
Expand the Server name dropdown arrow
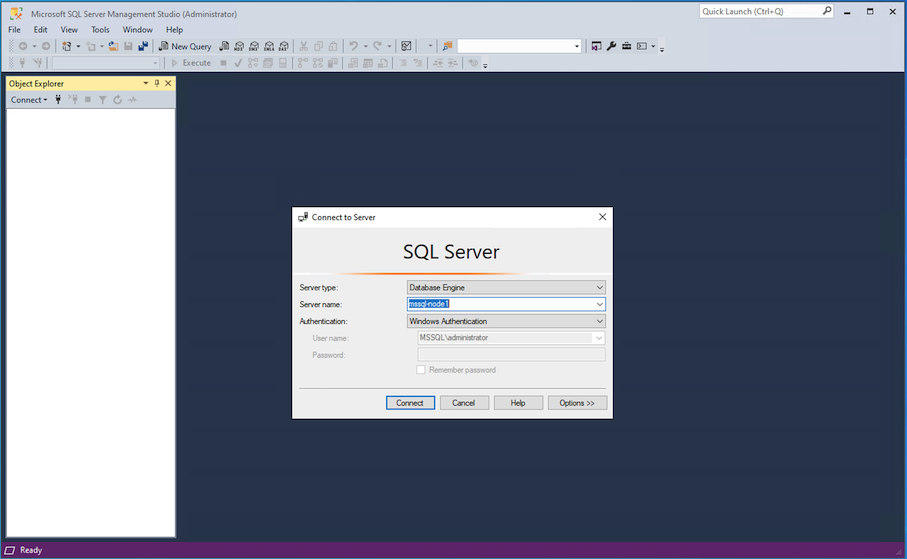tap(599, 304)
